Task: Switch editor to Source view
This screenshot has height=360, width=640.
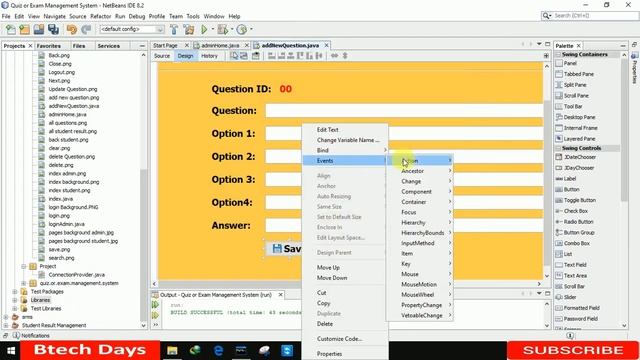Action: tap(162, 56)
